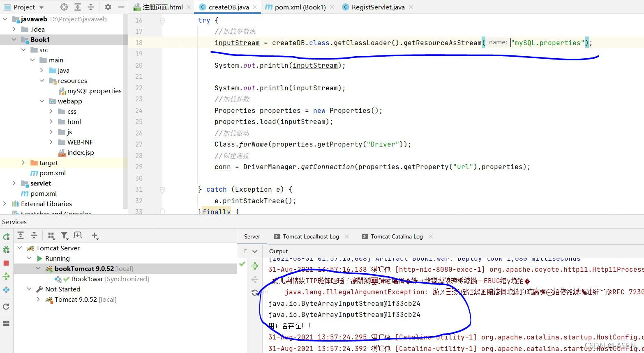Collapse the resources folder
Image resolution: width=644 pixels, height=353 pixels.
(x=42, y=80)
